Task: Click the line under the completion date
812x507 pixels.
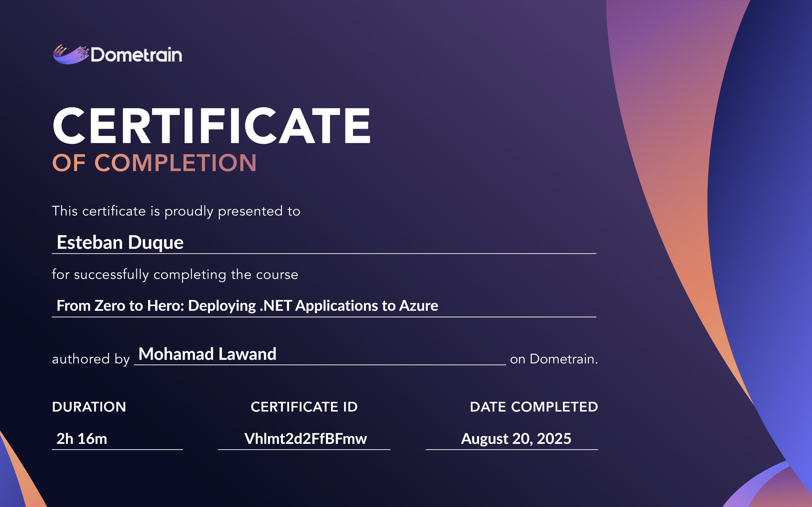Action: (x=511, y=450)
